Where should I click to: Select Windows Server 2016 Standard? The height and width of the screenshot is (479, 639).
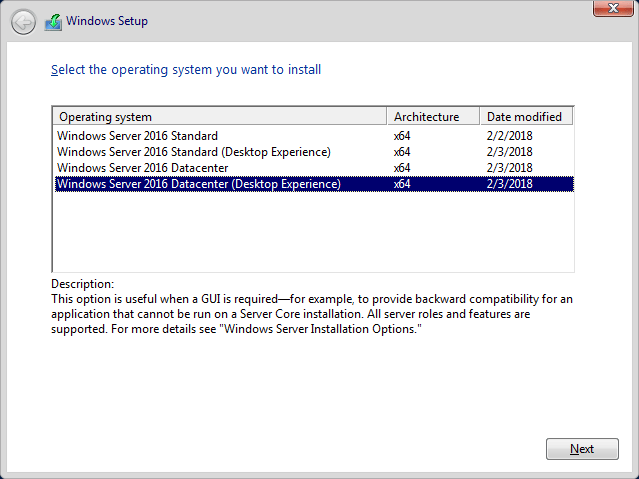[x=314, y=136]
